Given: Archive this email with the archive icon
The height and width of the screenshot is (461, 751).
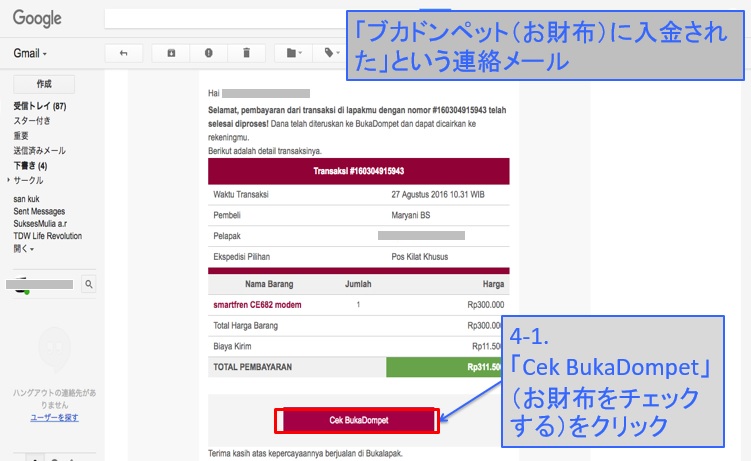Looking at the screenshot, I should pyautogui.click(x=171, y=53).
